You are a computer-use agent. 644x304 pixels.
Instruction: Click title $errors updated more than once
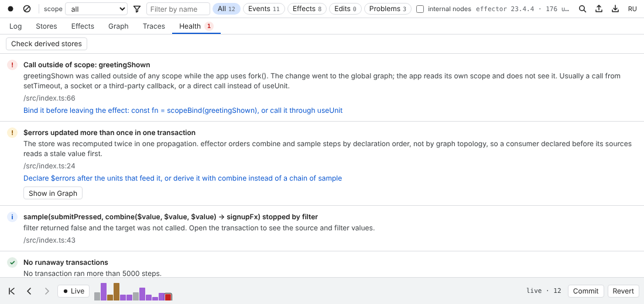109,133
